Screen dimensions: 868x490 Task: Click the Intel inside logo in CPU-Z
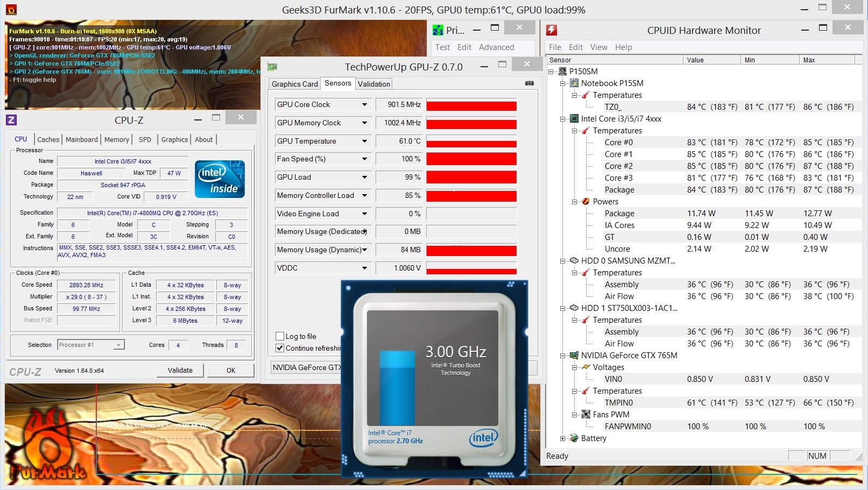220,179
